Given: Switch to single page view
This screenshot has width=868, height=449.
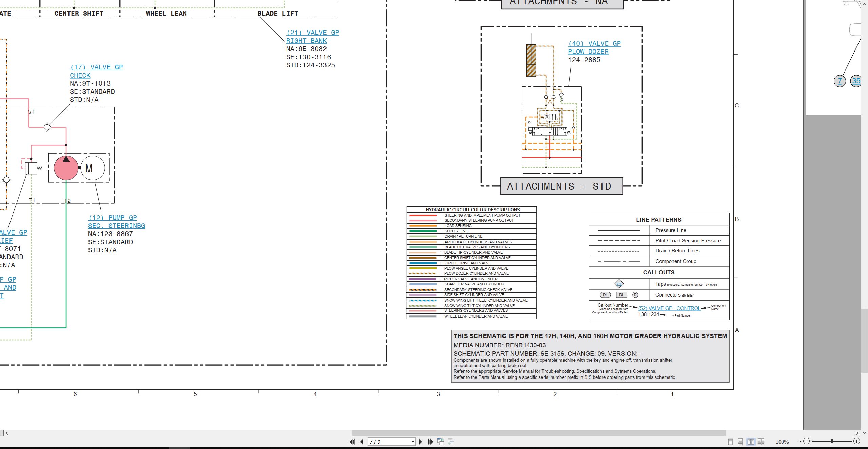Looking at the screenshot, I should 730,442.
